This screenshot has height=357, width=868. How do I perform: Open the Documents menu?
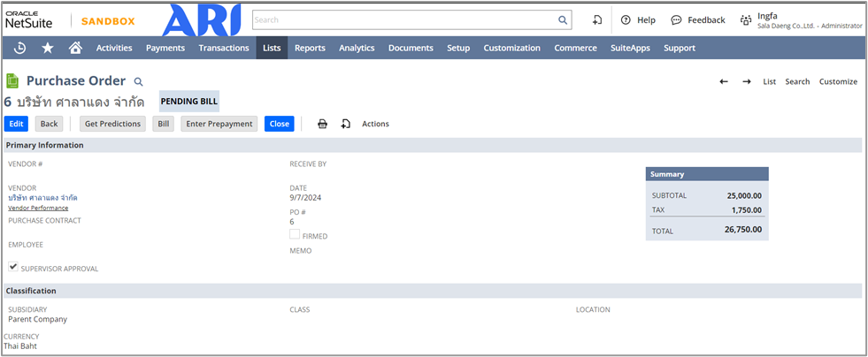tap(411, 48)
